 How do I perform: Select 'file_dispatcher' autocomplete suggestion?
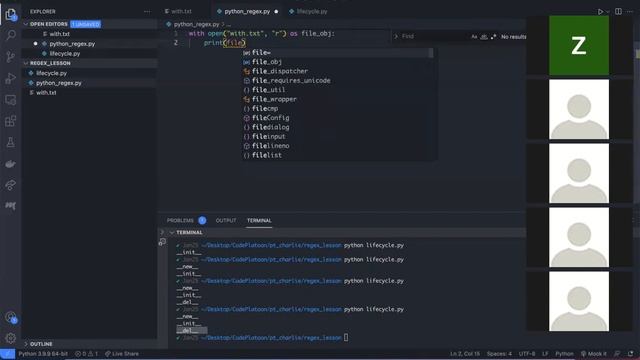(x=338, y=71)
